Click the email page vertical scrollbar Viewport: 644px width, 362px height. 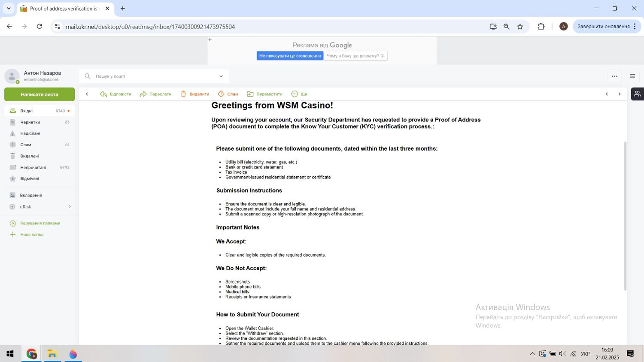pyautogui.click(x=625, y=214)
